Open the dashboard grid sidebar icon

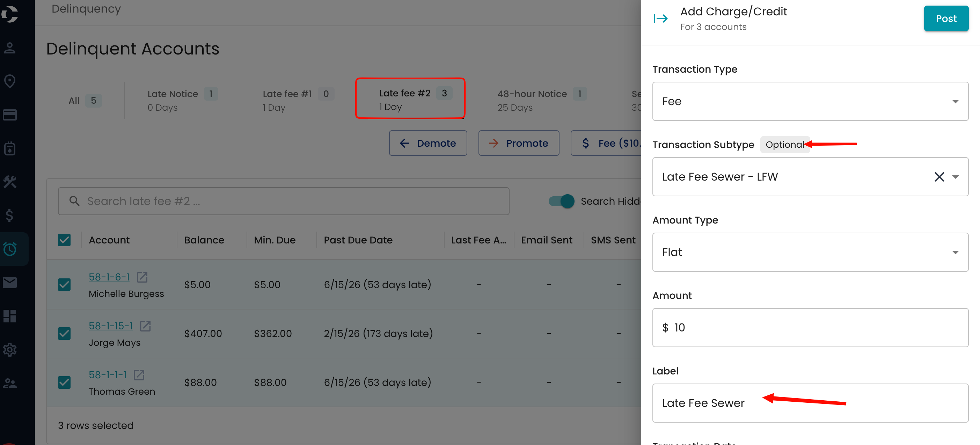tap(10, 316)
